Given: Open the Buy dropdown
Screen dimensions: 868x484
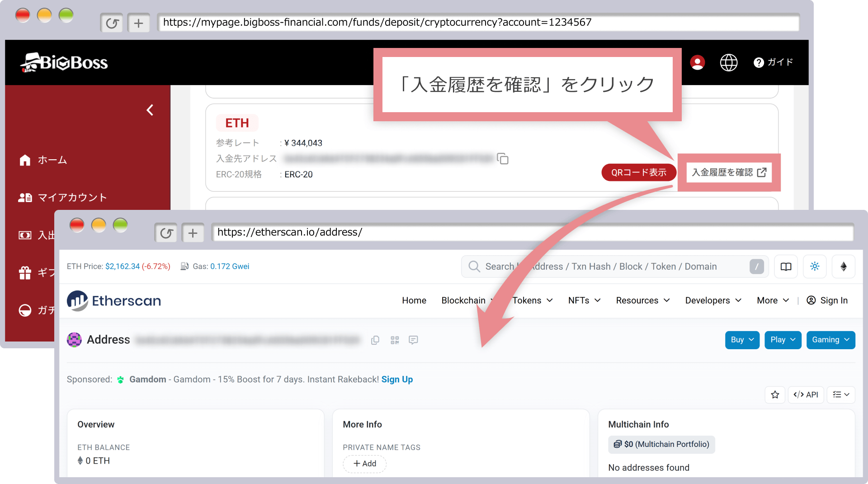Looking at the screenshot, I should pyautogui.click(x=742, y=340).
